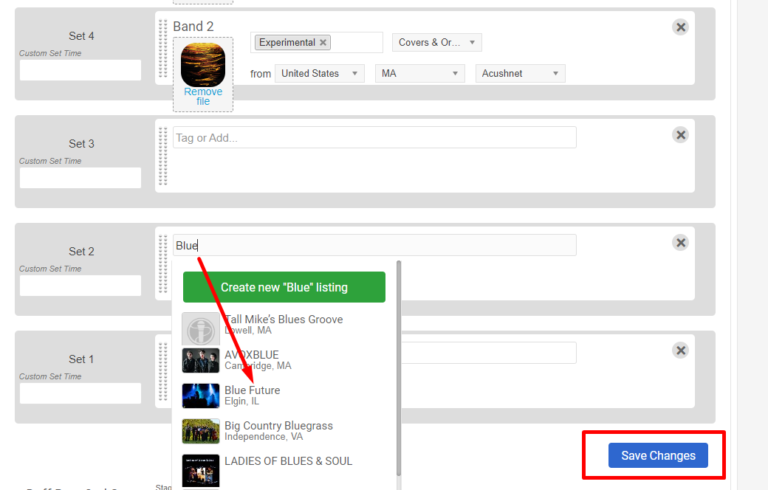Focus Set 3 Custom Set Time field
This screenshot has height=490, width=768.
[80, 178]
